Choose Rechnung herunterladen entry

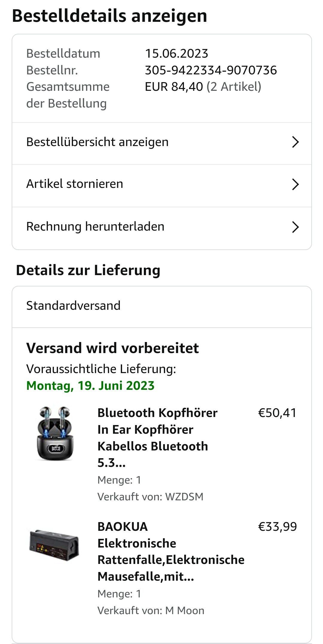pos(95,227)
